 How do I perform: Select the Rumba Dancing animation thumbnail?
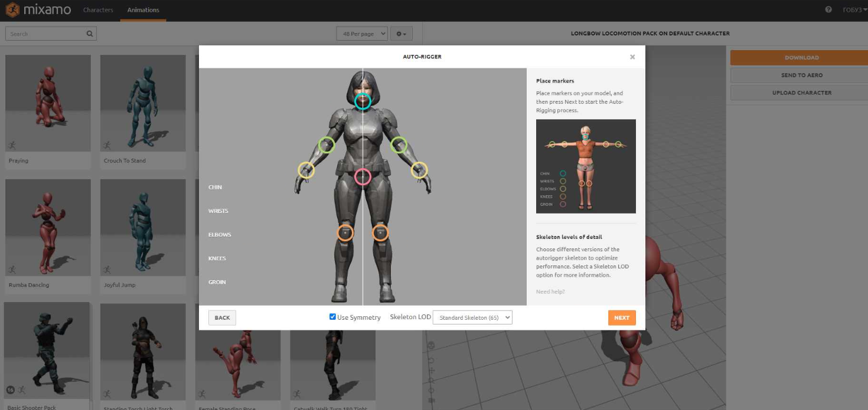pos(48,228)
